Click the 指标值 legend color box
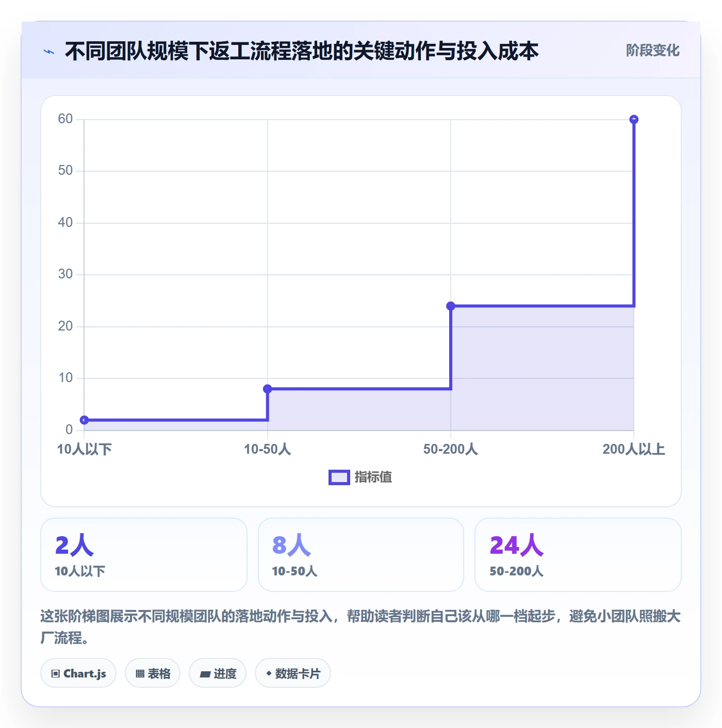Image resolution: width=722 pixels, height=728 pixels. coord(339,477)
